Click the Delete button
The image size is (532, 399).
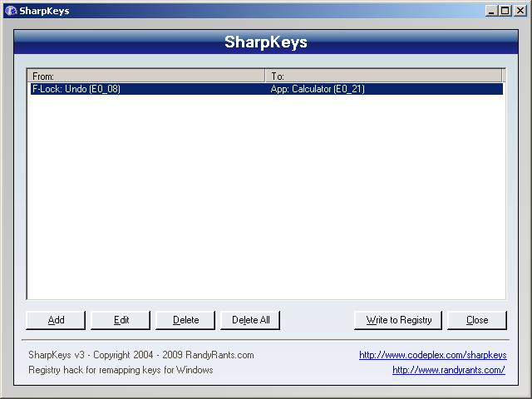click(x=185, y=320)
